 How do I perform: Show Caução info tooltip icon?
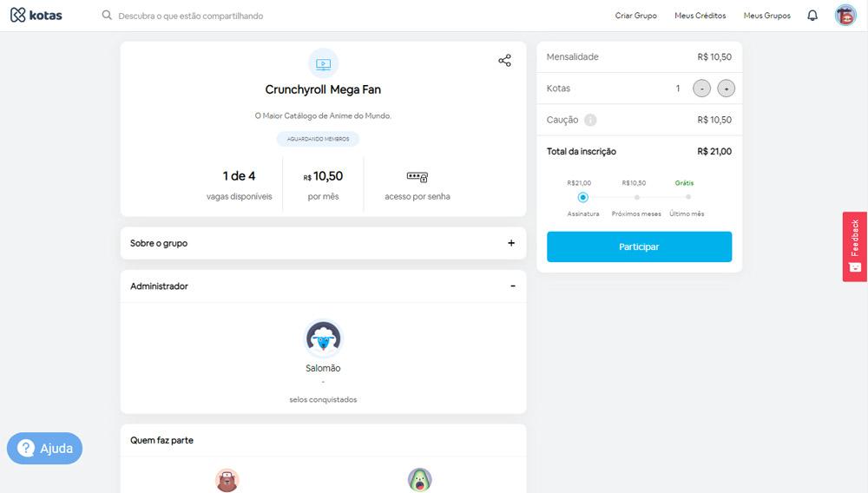click(590, 120)
